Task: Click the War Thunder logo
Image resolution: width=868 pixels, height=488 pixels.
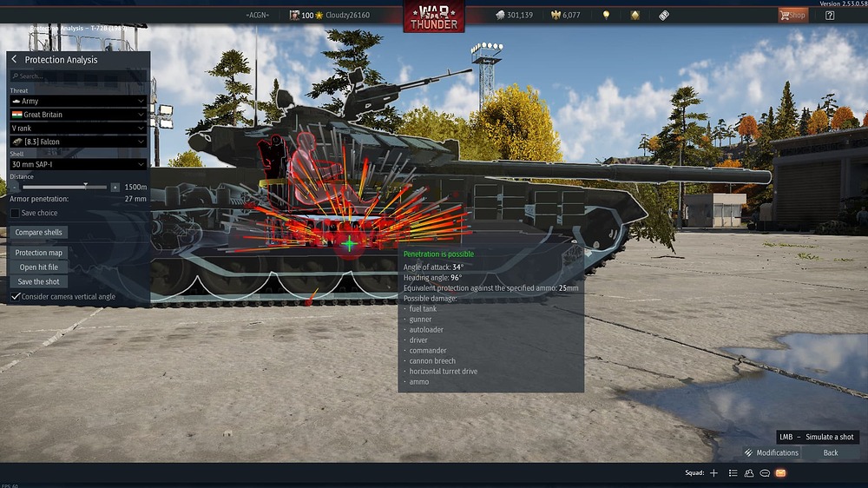Action: pyautogui.click(x=433, y=16)
